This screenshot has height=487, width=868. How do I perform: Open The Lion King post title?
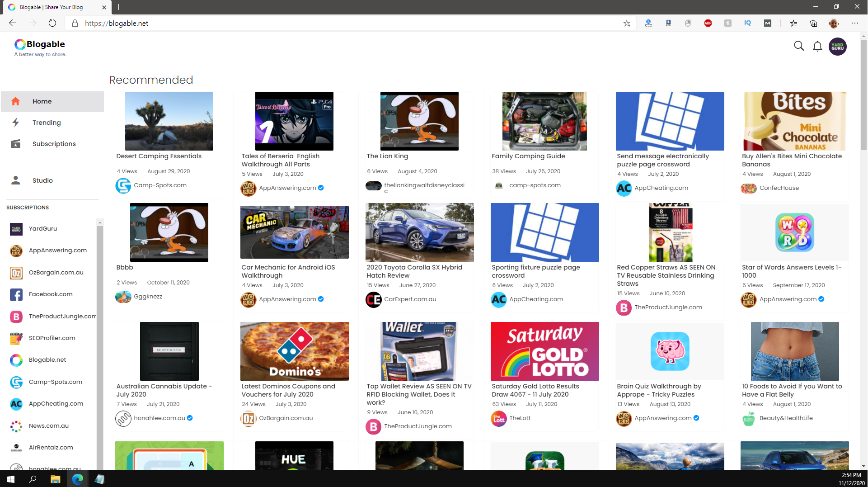(387, 156)
